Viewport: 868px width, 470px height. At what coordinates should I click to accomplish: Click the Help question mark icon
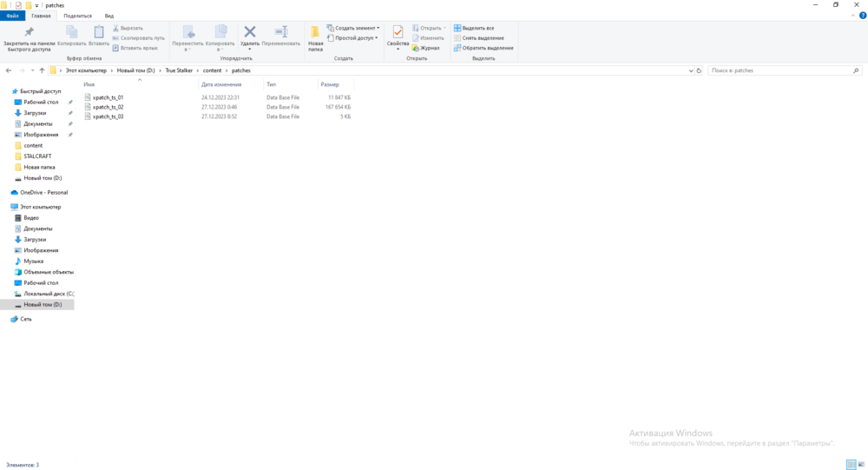[863, 16]
